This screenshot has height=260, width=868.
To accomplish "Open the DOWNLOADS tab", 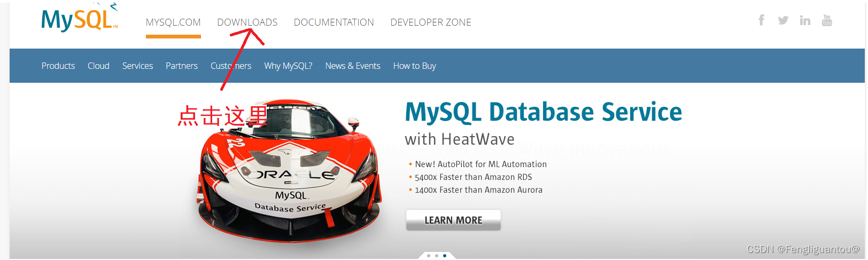I will point(247,22).
